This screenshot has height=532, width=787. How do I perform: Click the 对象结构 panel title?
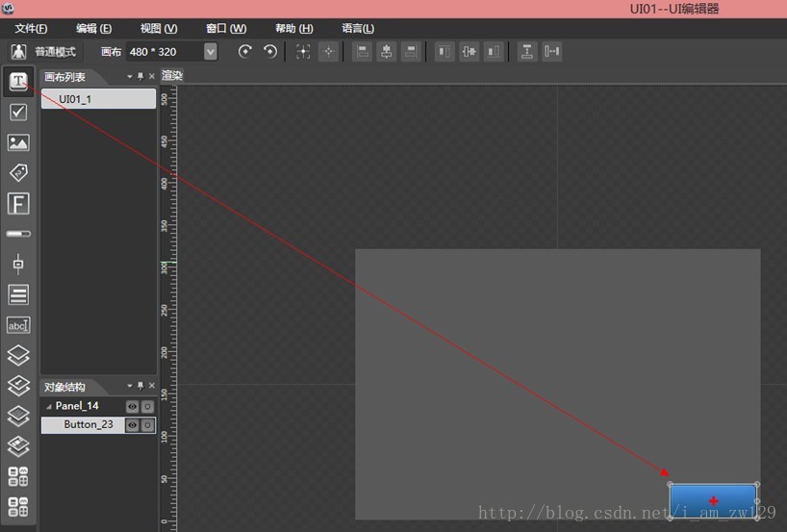(x=64, y=387)
